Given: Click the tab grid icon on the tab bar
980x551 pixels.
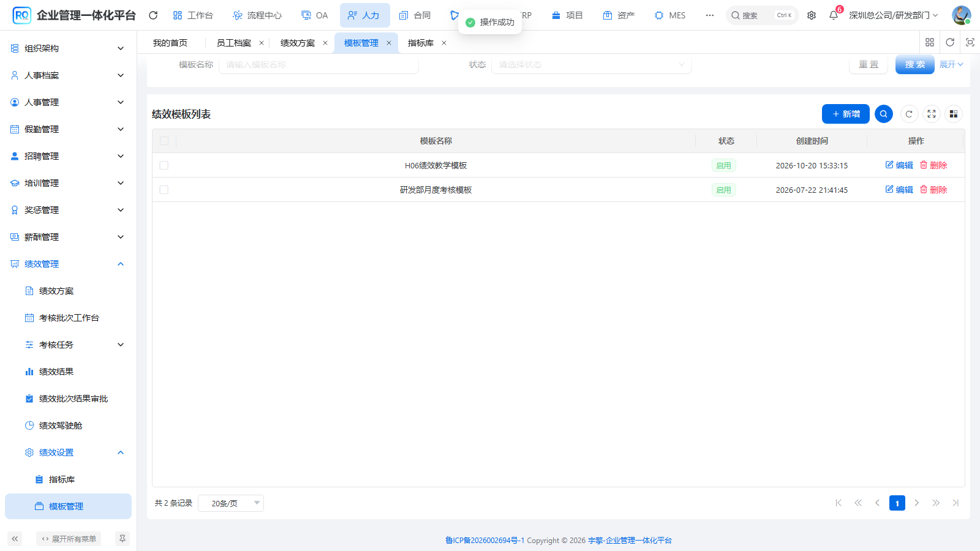Looking at the screenshot, I should point(930,42).
